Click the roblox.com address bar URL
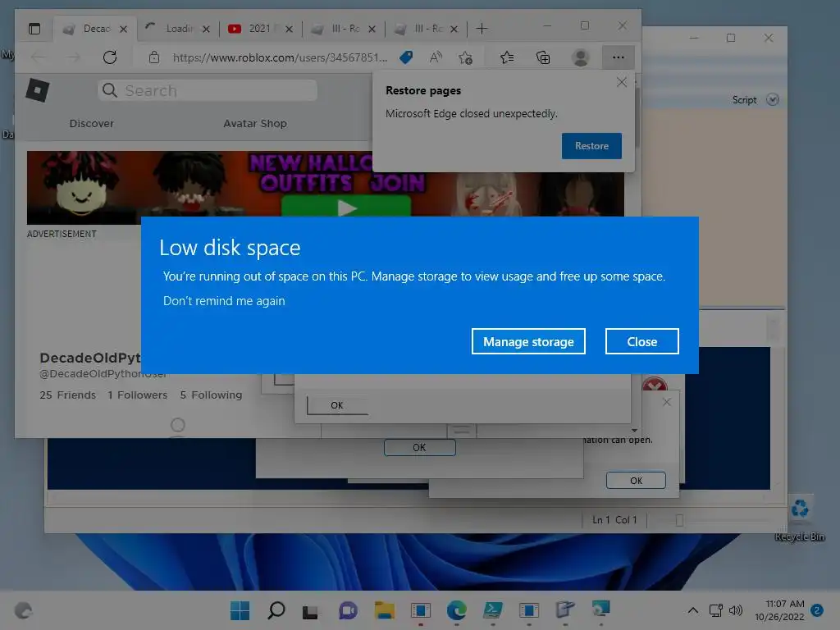Screen dimensions: 840x630 (x=280, y=57)
